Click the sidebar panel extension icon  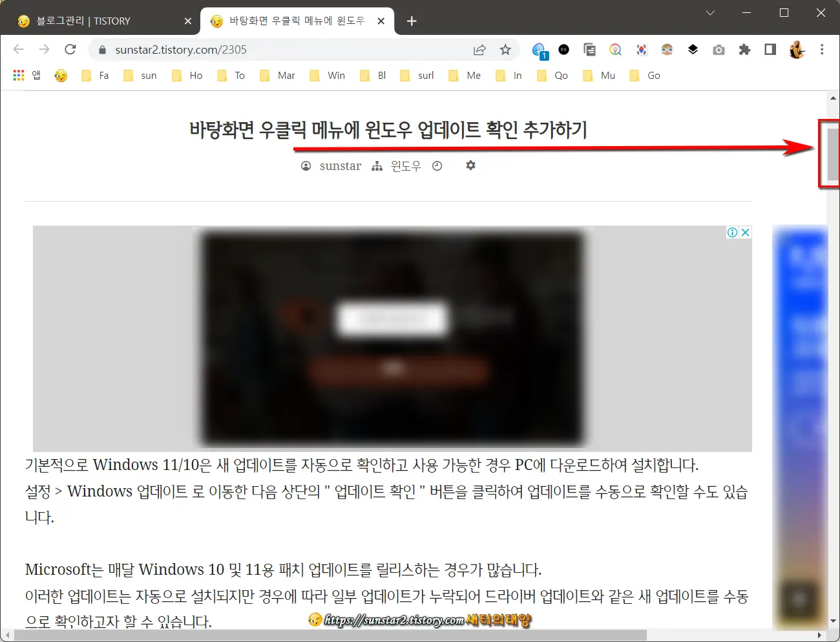point(770,49)
